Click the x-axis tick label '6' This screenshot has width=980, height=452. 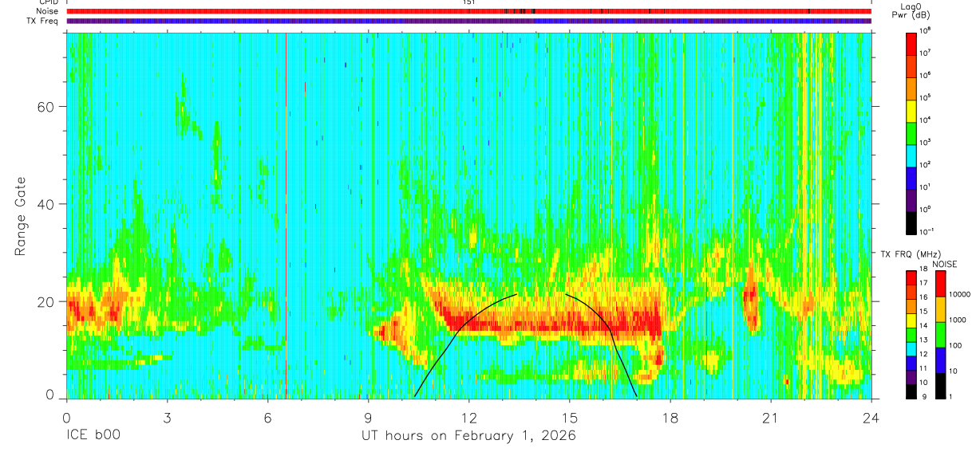tap(267, 418)
